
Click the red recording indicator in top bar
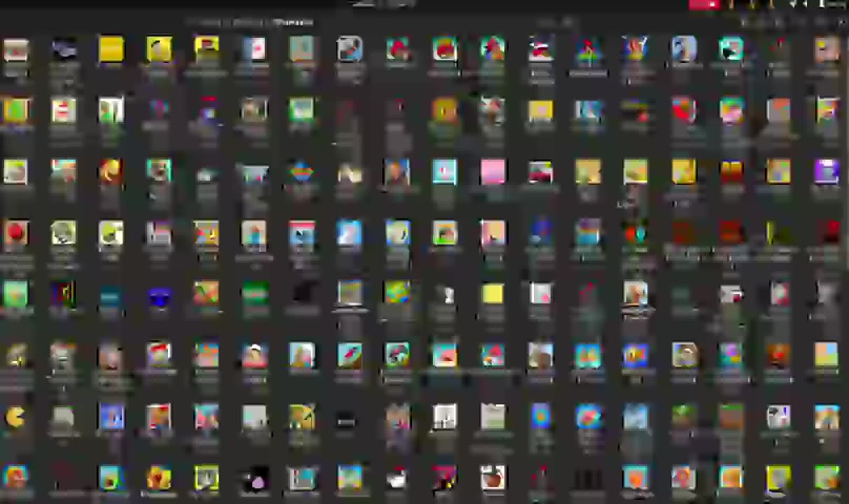(704, 4)
